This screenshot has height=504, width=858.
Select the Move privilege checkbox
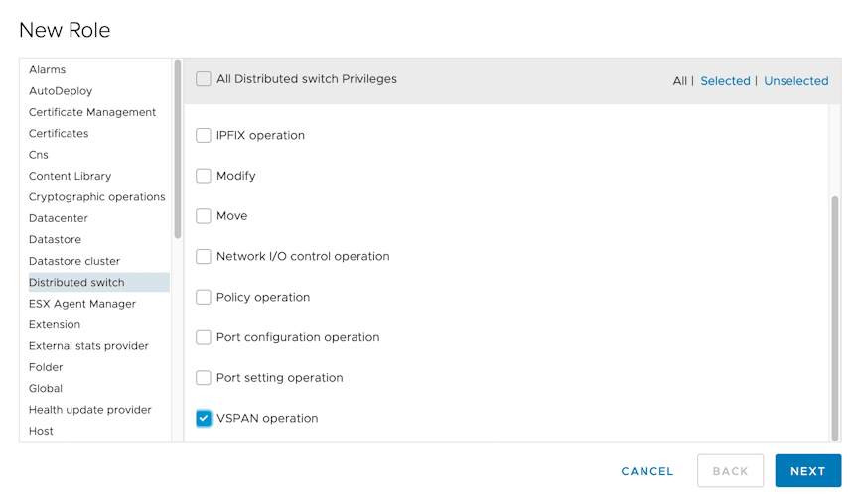pos(203,216)
